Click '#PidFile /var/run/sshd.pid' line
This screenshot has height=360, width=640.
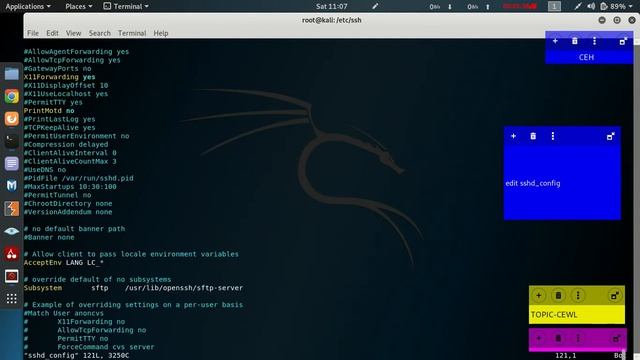click(78, 178)
